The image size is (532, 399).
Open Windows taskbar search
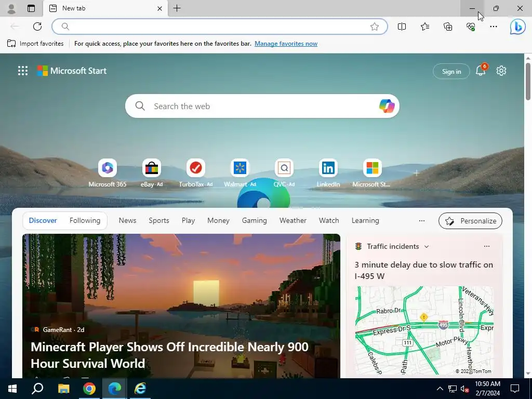point(37,389)
